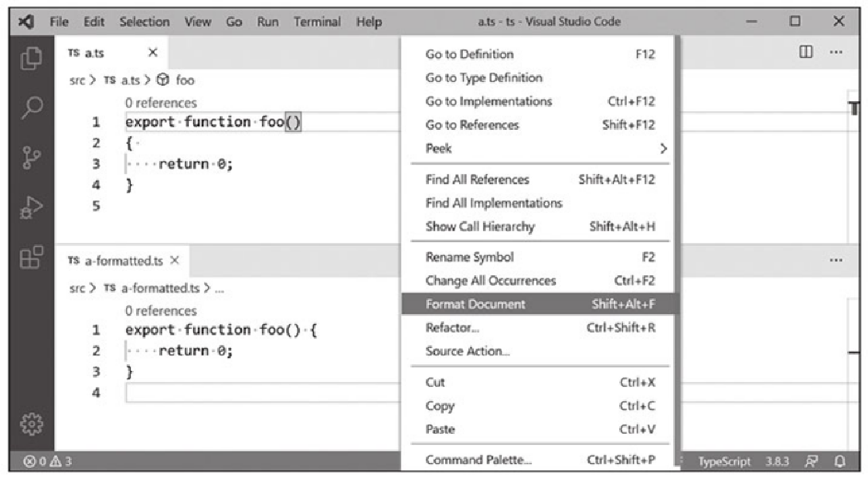The height and width of the screenshot is (478, 868).
Task: Choose Find All References
Action: (x=540, y=179)
